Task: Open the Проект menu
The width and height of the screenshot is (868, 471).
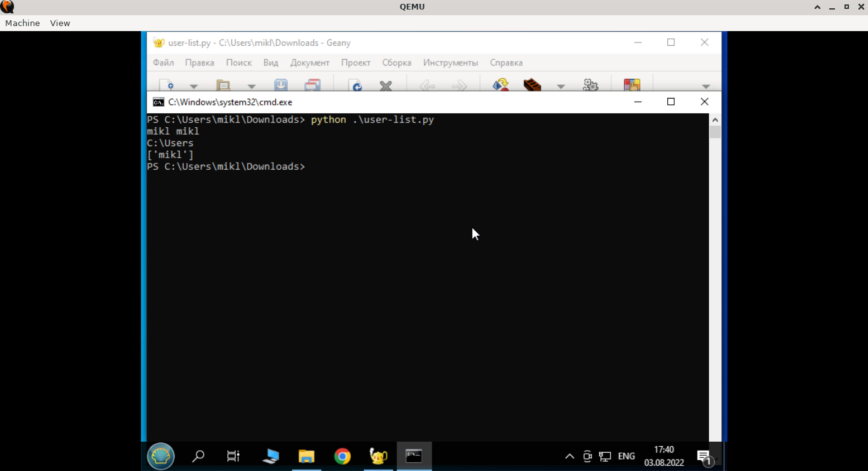Action: 356,62
